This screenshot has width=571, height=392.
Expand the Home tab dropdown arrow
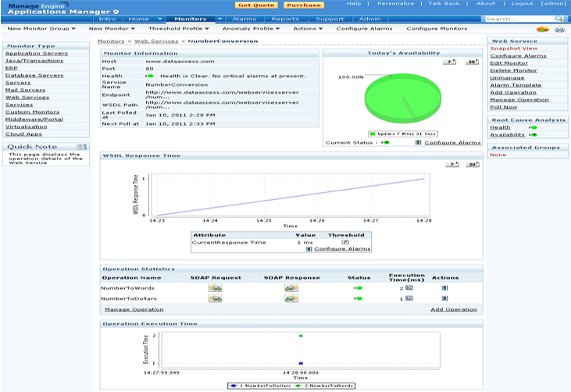pos(159,19)
